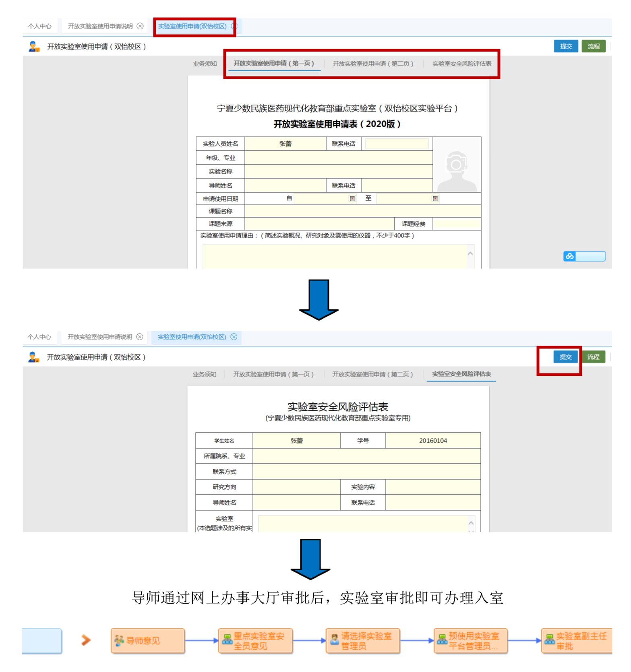Click the end-date calendar icon after 至

coord(435,198)
